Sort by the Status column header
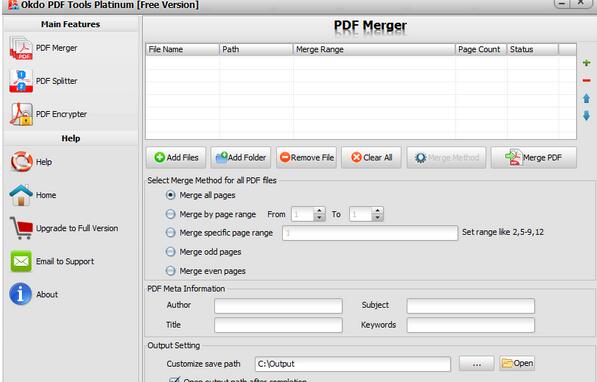The height and width of the screenshot is (382, 597). coord(533,50)
